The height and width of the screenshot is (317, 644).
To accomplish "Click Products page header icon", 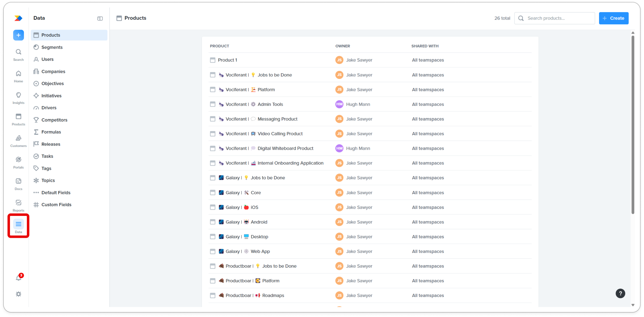I will tap(119, 18).
